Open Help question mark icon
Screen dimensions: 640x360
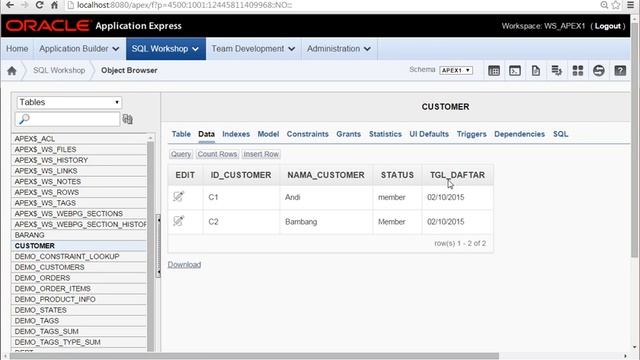point(620,71)
